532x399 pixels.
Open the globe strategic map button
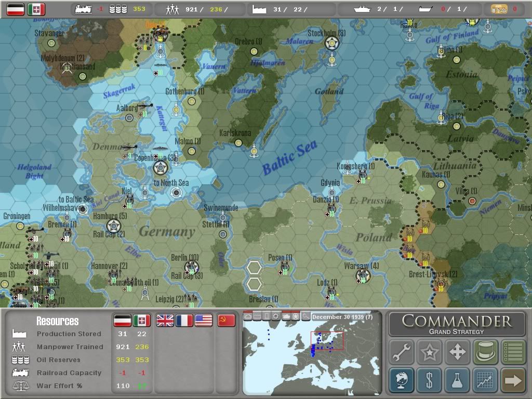402,380
